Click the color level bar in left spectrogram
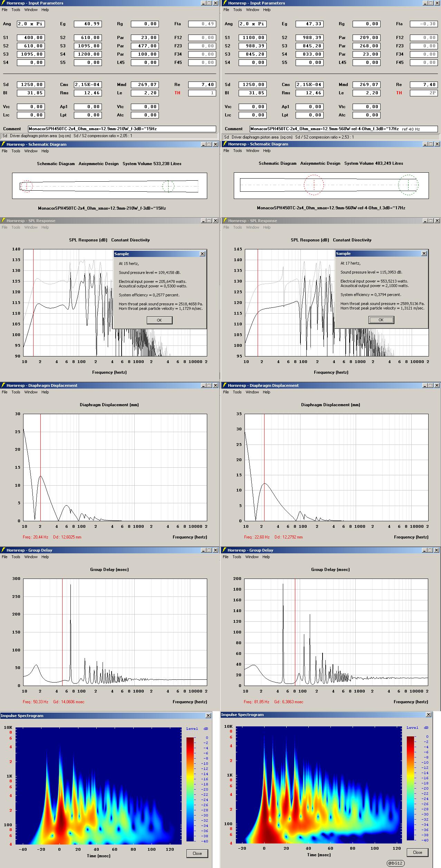 (x=190, y=789)
